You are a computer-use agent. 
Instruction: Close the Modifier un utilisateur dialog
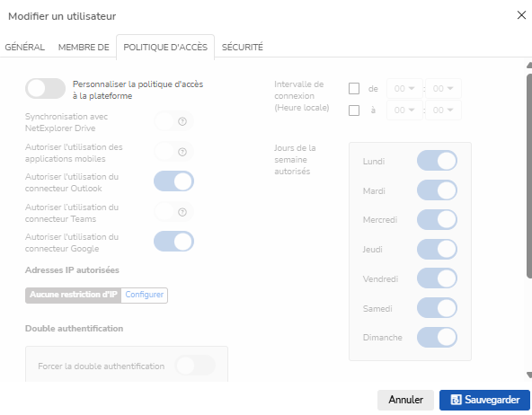pyautogui.click(x=521, y=15)
